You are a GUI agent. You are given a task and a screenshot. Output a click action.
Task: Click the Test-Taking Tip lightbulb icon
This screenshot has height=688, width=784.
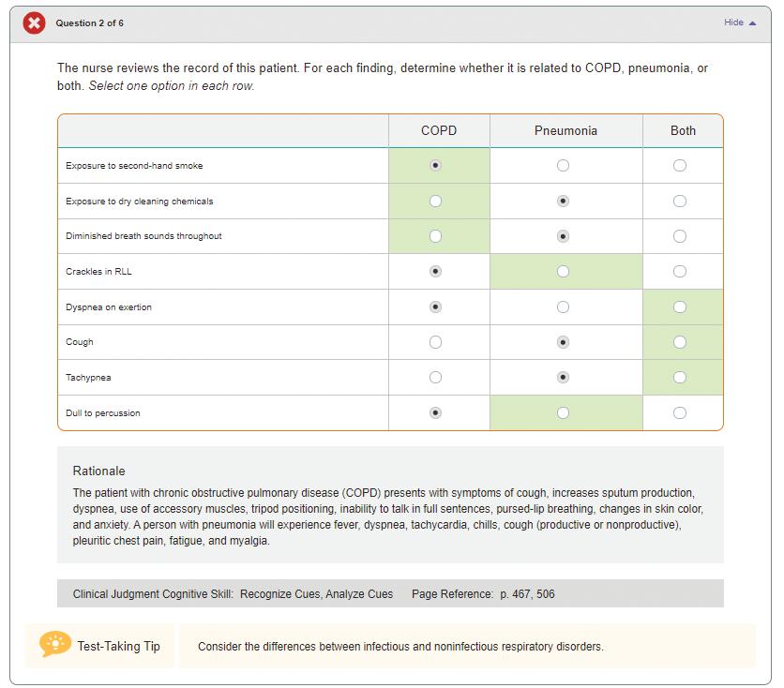point(55,644)
